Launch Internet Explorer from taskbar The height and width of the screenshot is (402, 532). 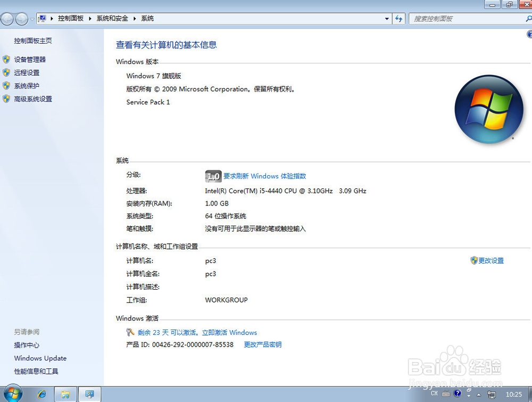click(x=42, y=394)
